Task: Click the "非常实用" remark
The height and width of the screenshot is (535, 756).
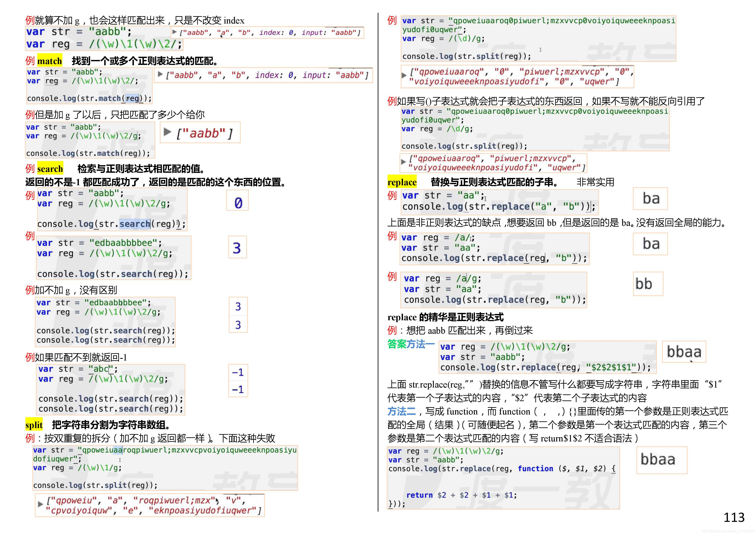Action: [x=595, y=182]
